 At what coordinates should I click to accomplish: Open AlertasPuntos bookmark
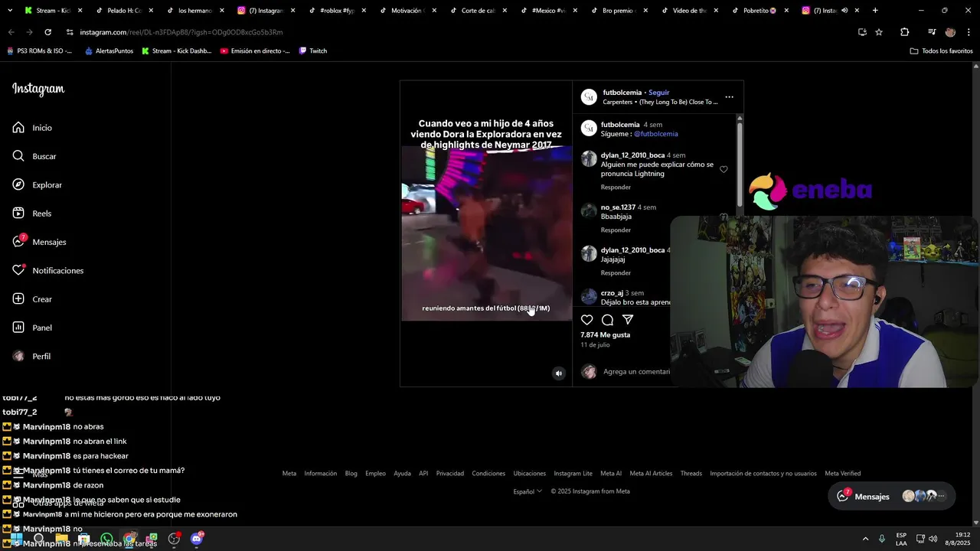109,51
